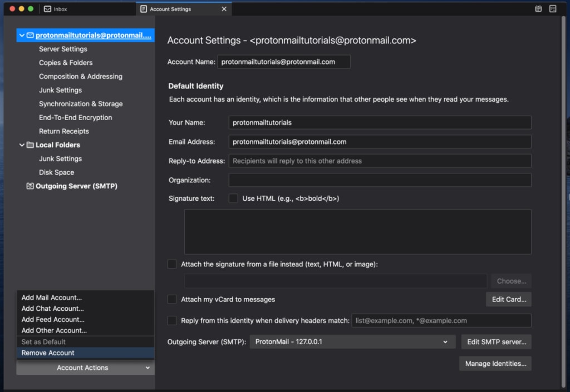Open the Outgoing Server ProtonMail dropdown
Viewport: 570px width, 392px height.
click(x=352, y=341)
